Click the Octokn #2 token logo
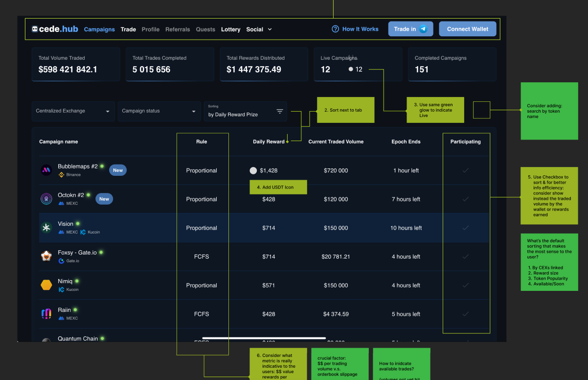The height and width of the screenshot is (380, 588). [46, 199]
